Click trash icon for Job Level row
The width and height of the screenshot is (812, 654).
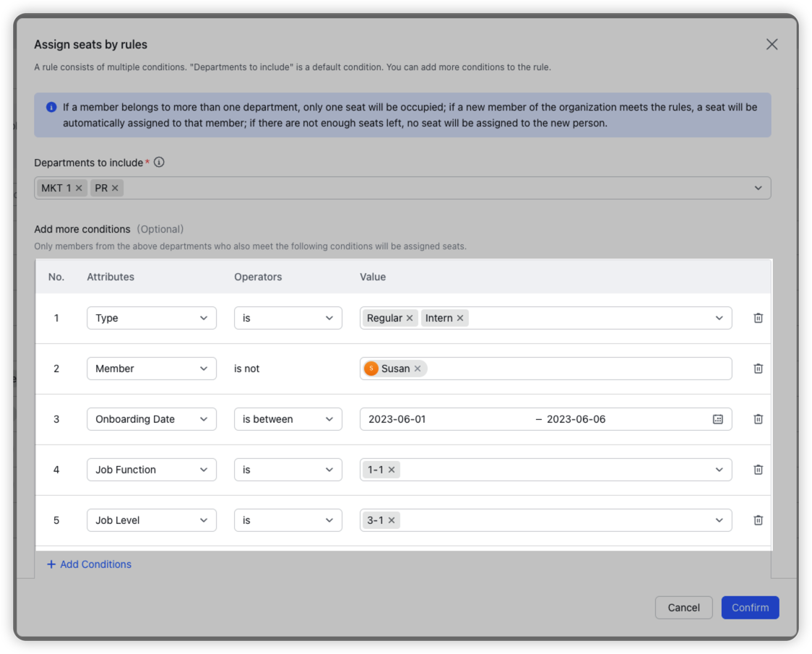(x=758, y=520)
